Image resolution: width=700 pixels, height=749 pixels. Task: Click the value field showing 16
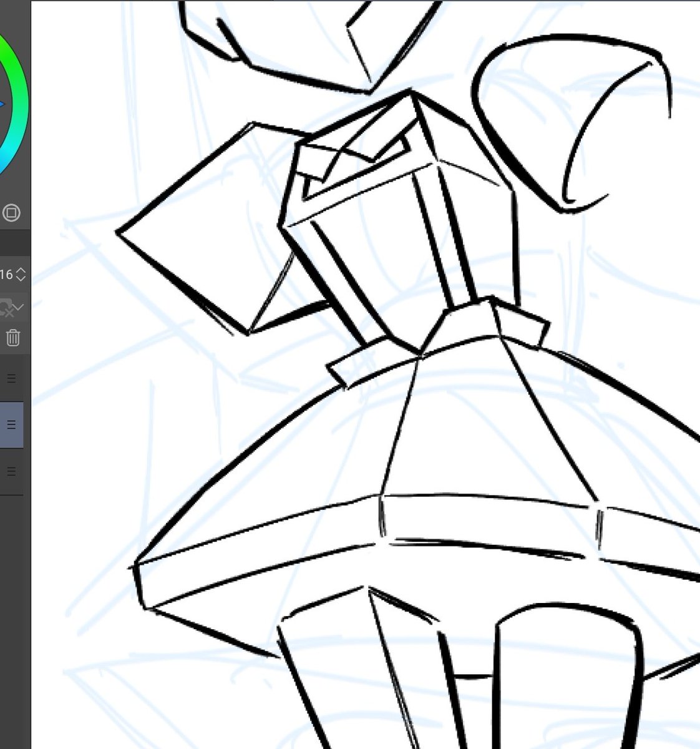(7, 274)
